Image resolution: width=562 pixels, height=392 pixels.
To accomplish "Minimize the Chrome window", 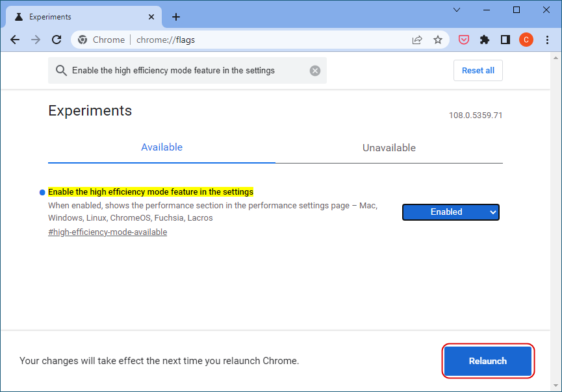I will (487, 10).
